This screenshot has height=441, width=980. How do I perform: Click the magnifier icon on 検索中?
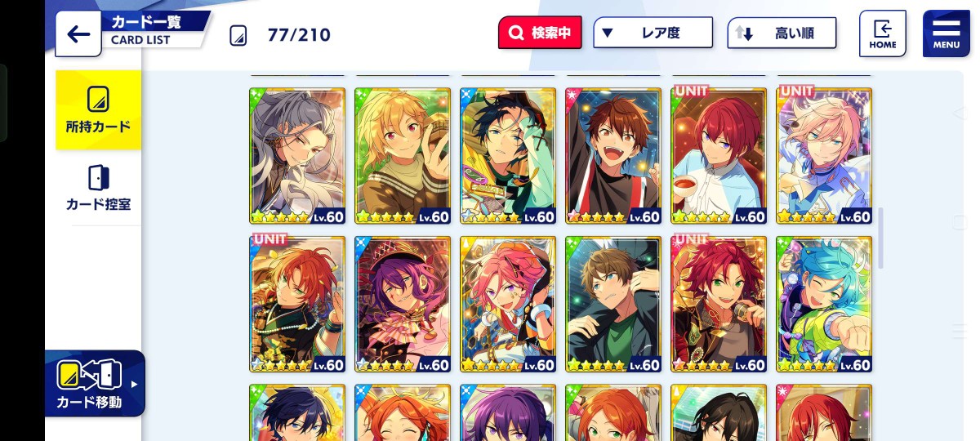(x=516, y=33)
